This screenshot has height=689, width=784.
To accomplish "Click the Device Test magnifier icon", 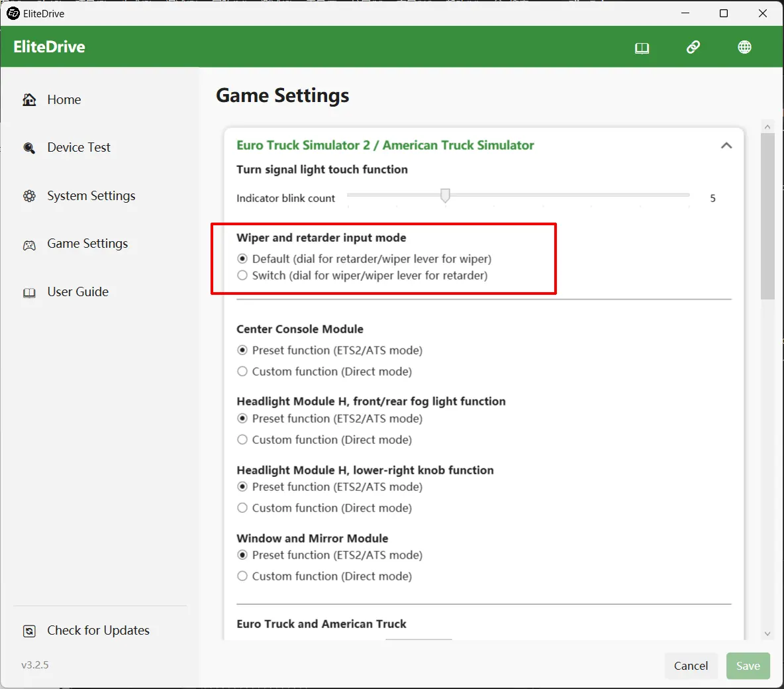I will point(30,148).
